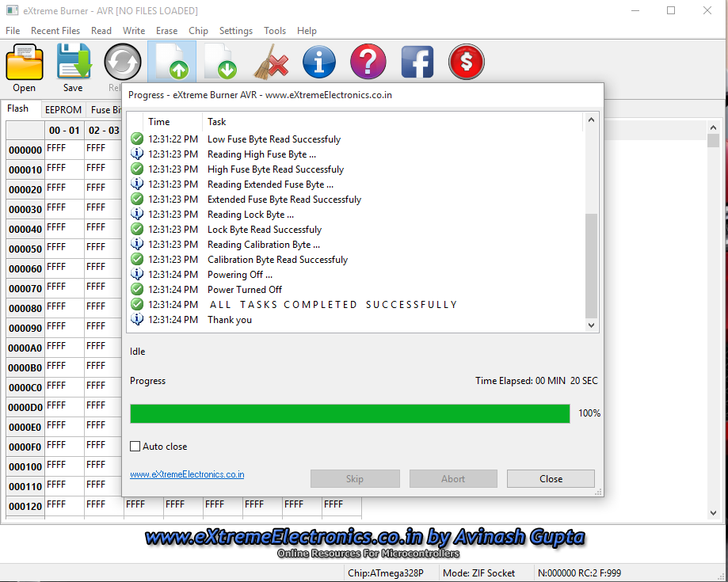Click the red dollar donate icon

pyautogui.click(x=467, y=62)
